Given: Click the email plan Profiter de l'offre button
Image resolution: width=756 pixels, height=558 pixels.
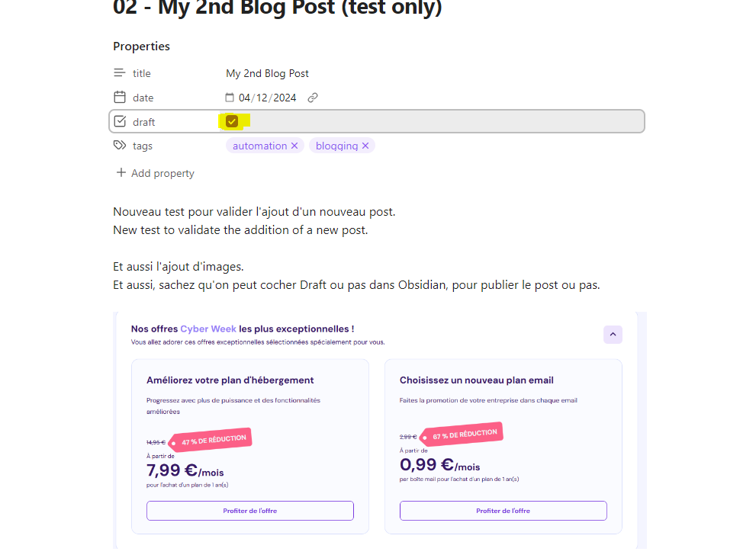Looking at the screenshot, I should coord(503,511).
